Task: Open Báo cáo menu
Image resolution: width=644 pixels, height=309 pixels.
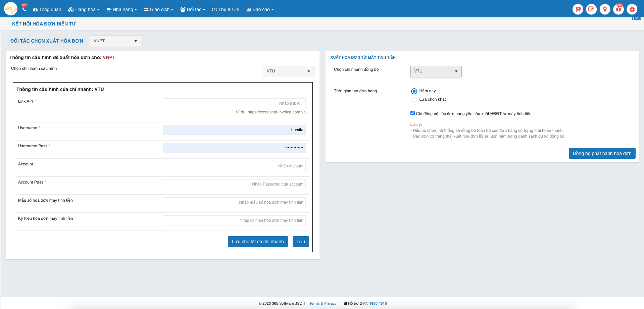Action: coord(260,9)
